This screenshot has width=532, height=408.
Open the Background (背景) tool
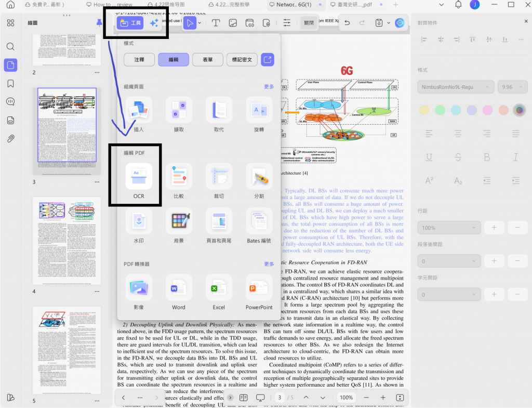click(179, 221)
